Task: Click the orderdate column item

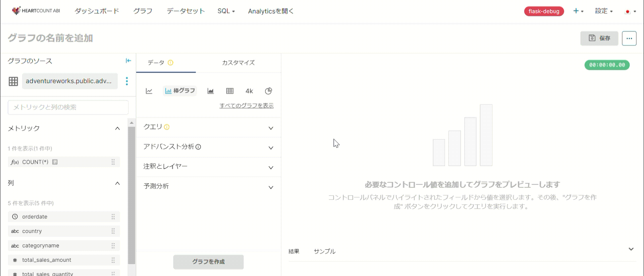Action: 64,217
